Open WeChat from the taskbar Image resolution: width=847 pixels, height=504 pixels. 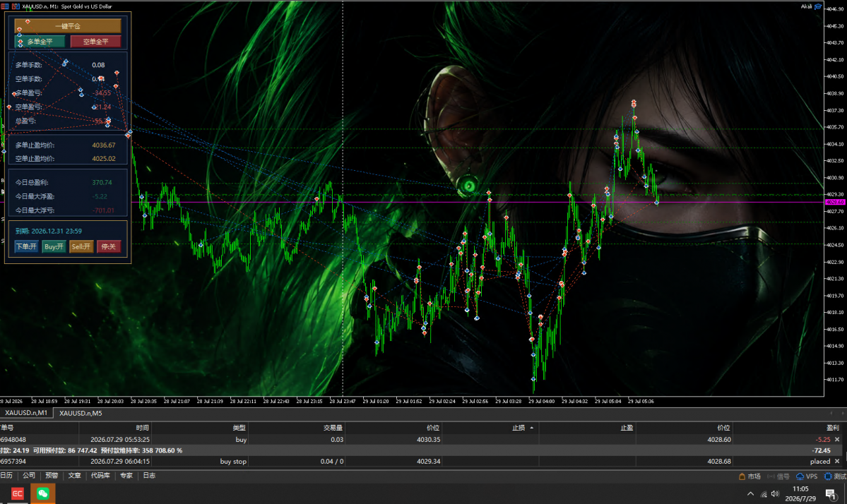(42, 493)
